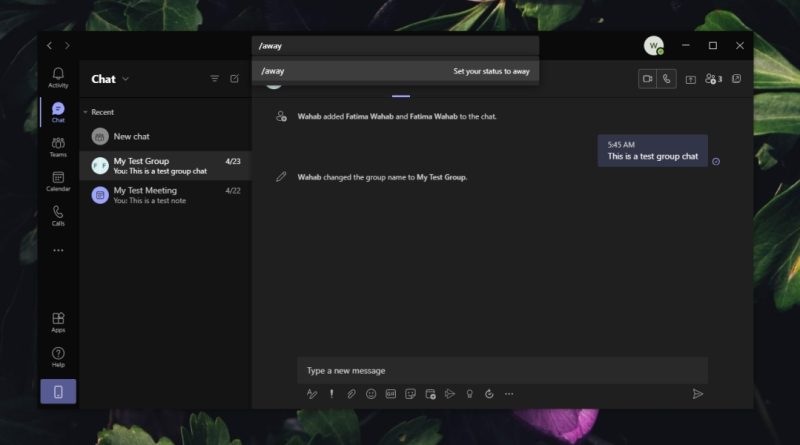Show more apps via ellipsis in sidebar
800x445 pixels.
(x=58, y=251)
